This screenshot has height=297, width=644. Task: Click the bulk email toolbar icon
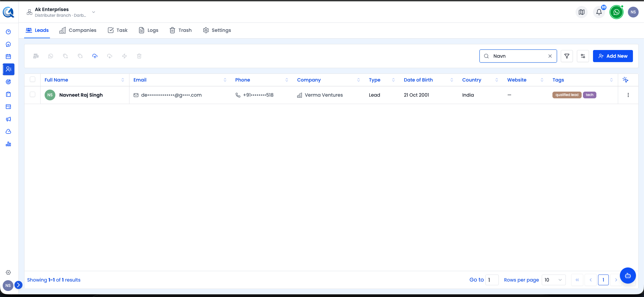pos(36,56)
